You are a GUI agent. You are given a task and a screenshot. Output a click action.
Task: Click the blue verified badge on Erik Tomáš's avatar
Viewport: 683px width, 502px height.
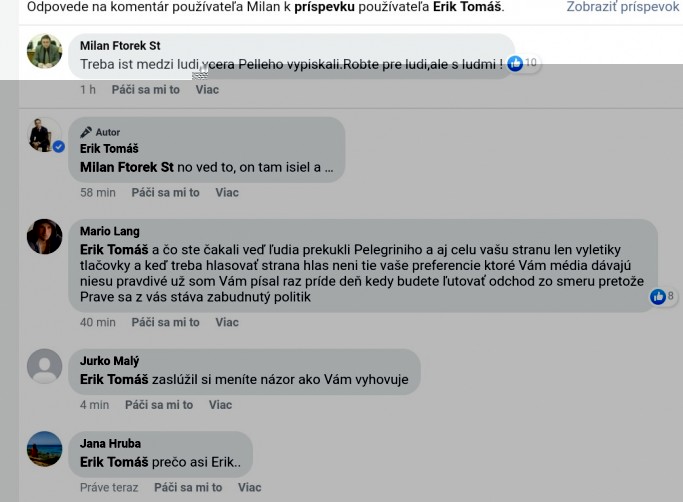[59, 147]
